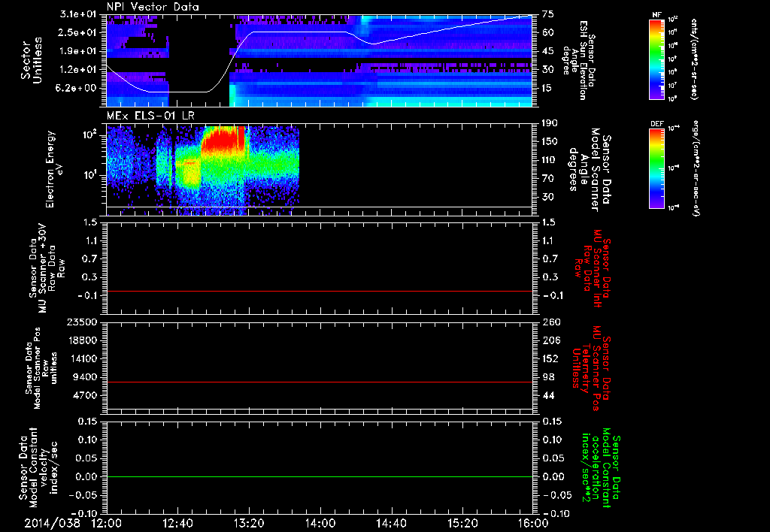Screen dimensions: 770x532
Task: Click the NF color bar scale
Action: click(657, 59)
